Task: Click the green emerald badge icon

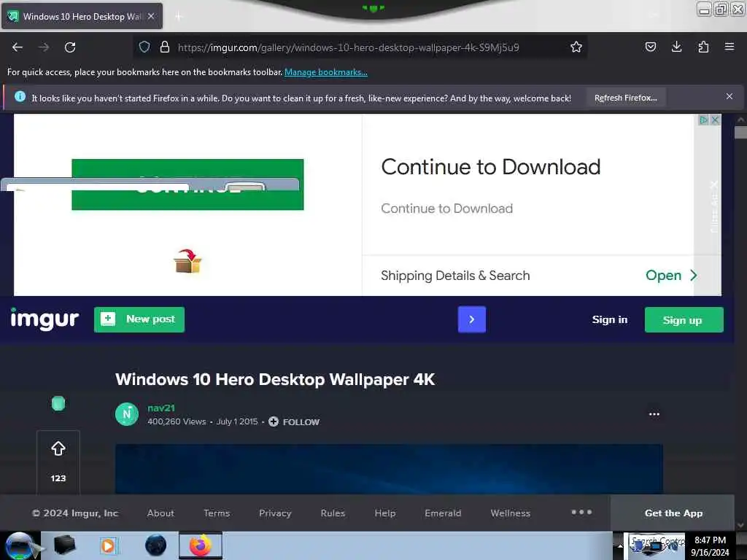Action: click(x=58, y=404)
